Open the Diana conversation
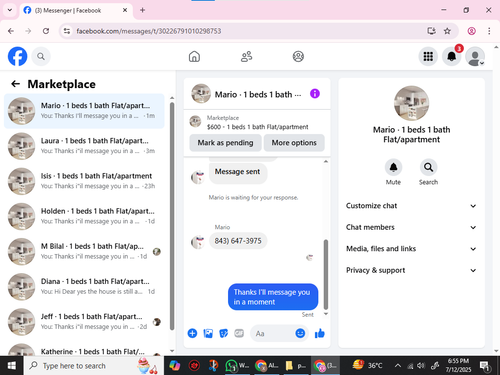500x375 pixels. pos(84,287)
